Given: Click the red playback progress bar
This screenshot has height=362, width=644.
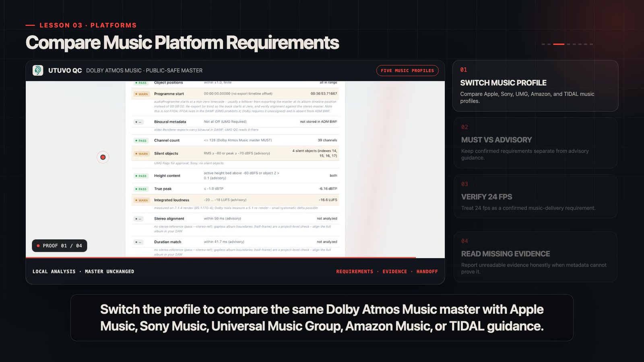Looking at the screenshot, I should (x=221, y=257).
